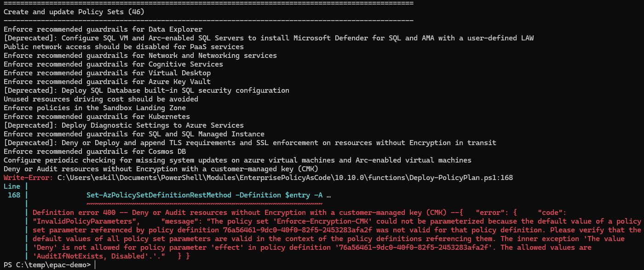Click the red 'Write-Error:' label
The width and height of the screenshot is (644, 270).
[29, 178]
